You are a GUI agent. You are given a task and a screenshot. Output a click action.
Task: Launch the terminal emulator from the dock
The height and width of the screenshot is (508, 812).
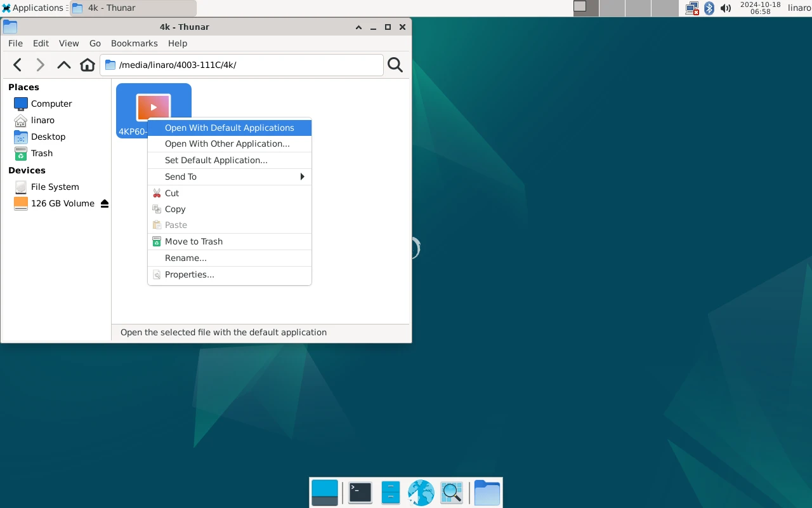(x=360, y=493)
